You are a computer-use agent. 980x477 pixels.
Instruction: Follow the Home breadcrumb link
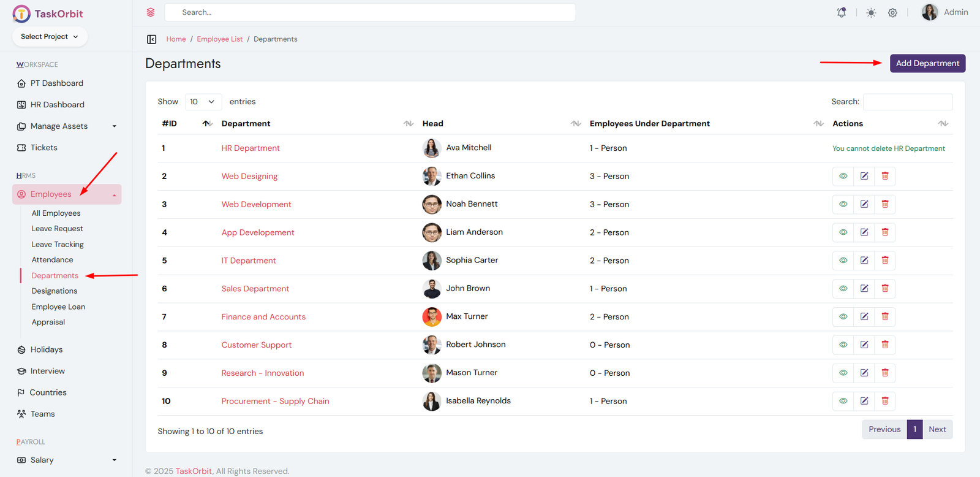pos(176,39)
